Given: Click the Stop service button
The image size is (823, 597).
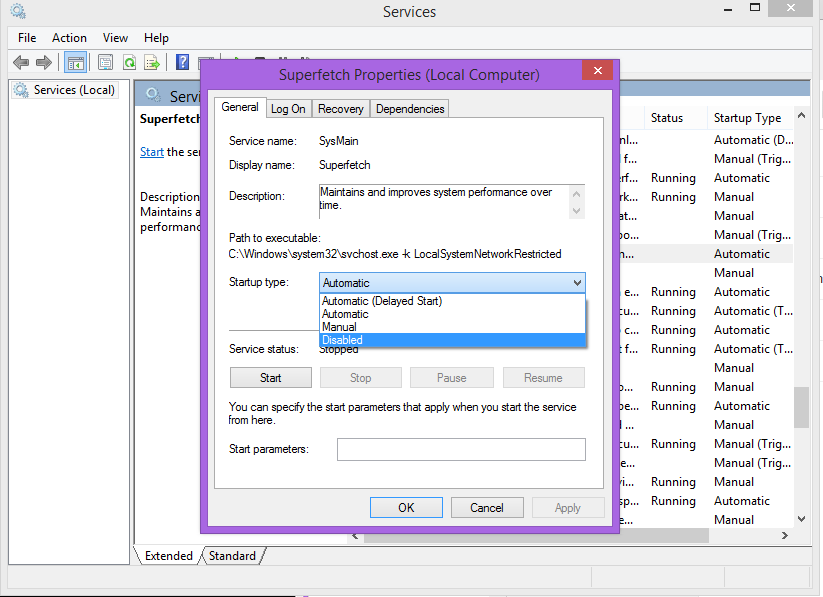Looking at the screenshot, I should coord(361,378).
